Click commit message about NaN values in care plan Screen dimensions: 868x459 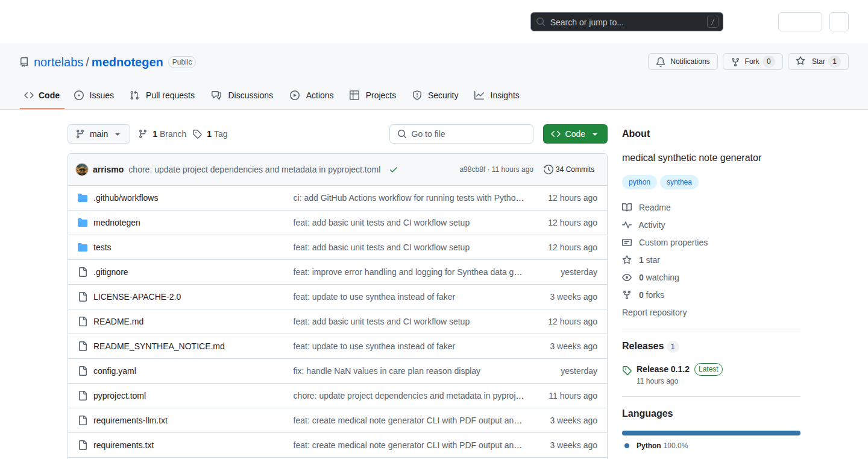click(387, 371)
